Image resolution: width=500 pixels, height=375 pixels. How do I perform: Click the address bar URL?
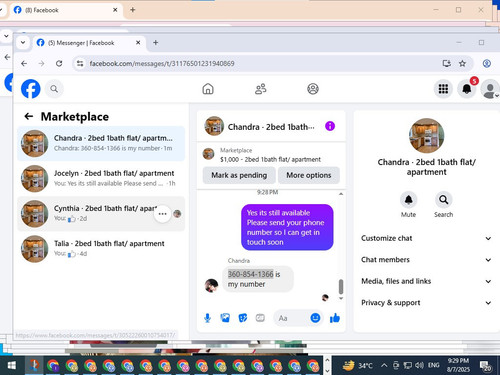[x=162, y=63]
